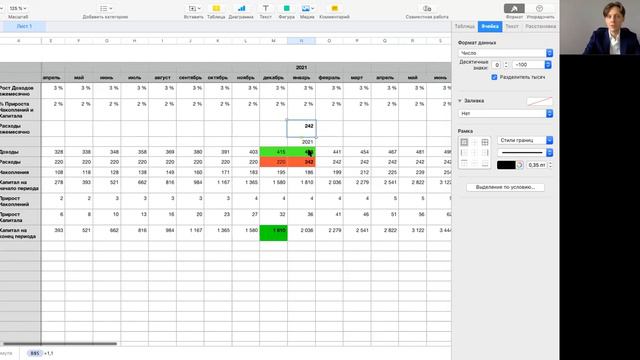Viewport: 640px width, 360px height.
Task: Apply the inside borders preset
Action: [474, 142]
